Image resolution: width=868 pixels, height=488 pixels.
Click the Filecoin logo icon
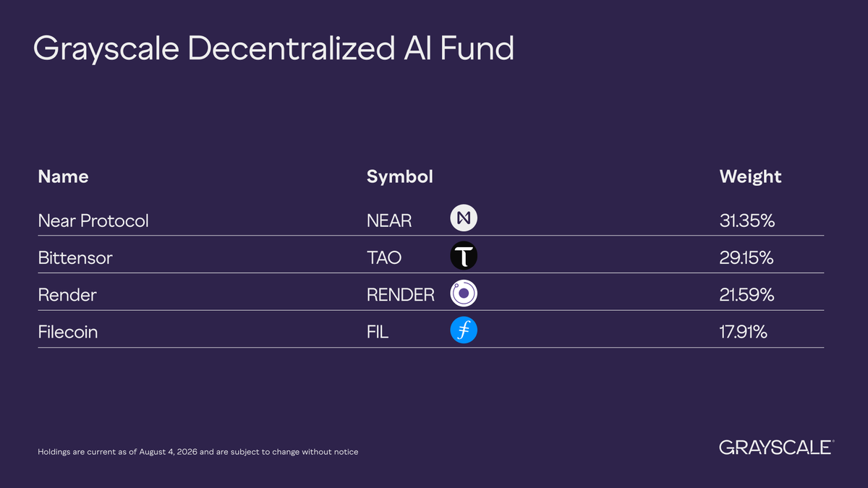click(464, 331)
